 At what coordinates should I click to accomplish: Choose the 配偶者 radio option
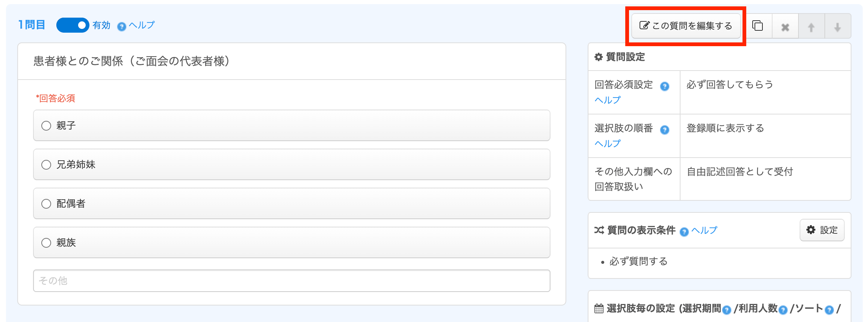(x=46, y=204)
